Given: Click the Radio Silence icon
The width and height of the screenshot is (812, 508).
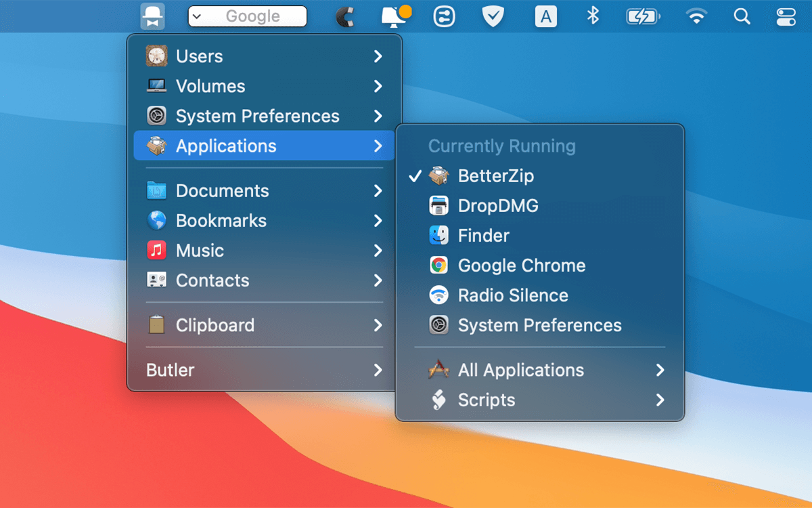Looking at the screenshot, I should point(438,295).
